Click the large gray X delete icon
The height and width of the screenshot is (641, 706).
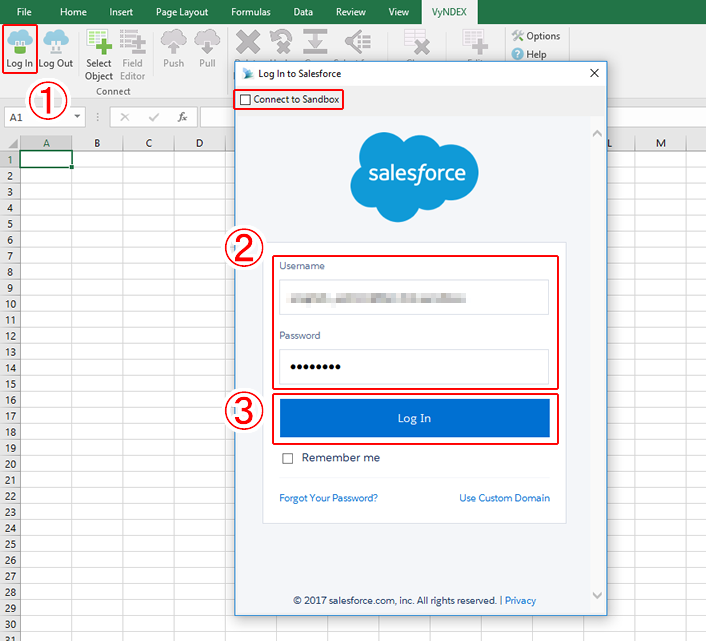click(x=248, y=42)
